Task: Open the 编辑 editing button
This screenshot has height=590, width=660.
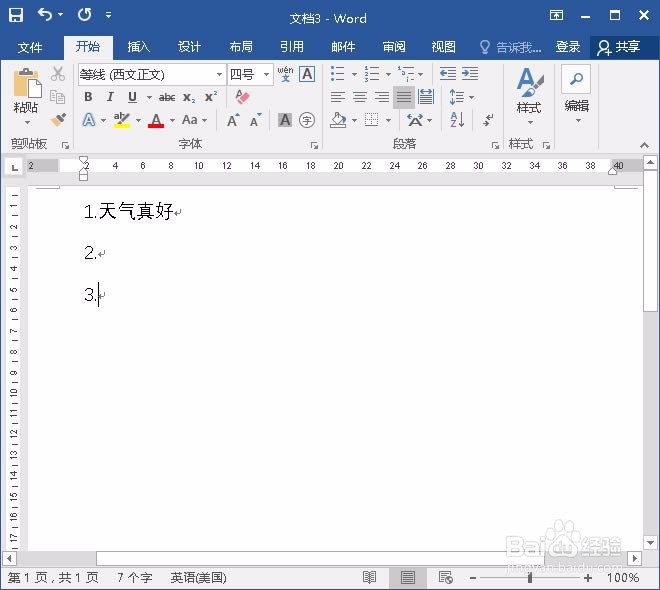Action: click(577, 95)
